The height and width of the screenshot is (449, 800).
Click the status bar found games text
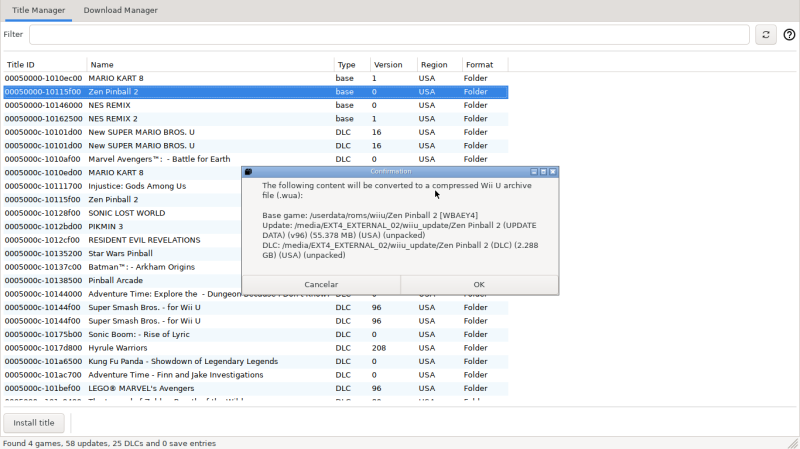(x=110, y=443)
